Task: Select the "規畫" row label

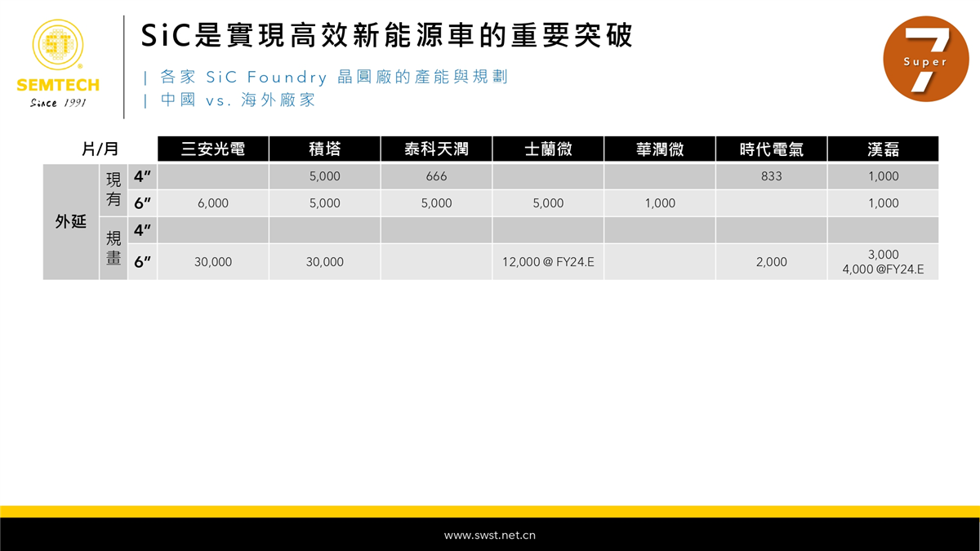Action: point(114,249)
